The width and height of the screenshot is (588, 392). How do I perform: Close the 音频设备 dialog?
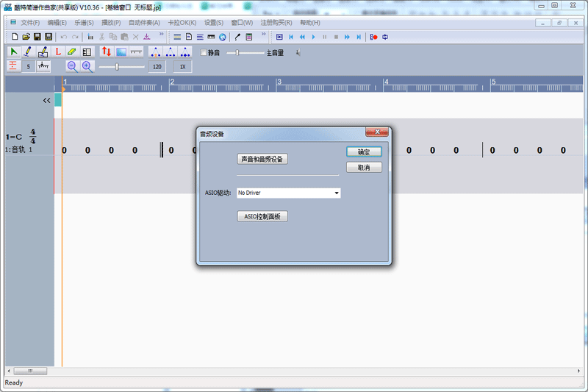[x=377, y=132]
